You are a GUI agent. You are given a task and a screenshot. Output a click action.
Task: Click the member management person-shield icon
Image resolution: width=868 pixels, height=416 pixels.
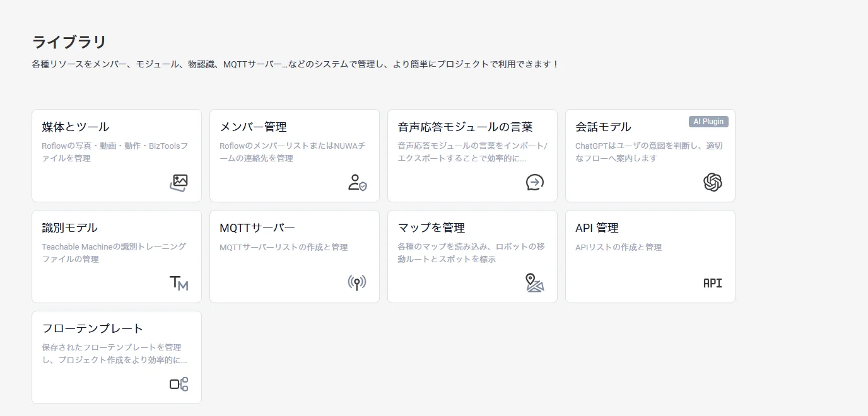(357, 182)
